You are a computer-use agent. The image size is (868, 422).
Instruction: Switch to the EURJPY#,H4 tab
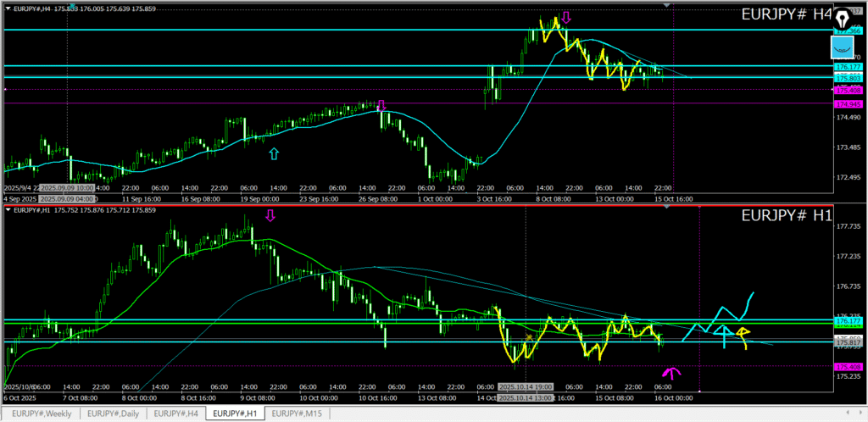pos(178,414)
